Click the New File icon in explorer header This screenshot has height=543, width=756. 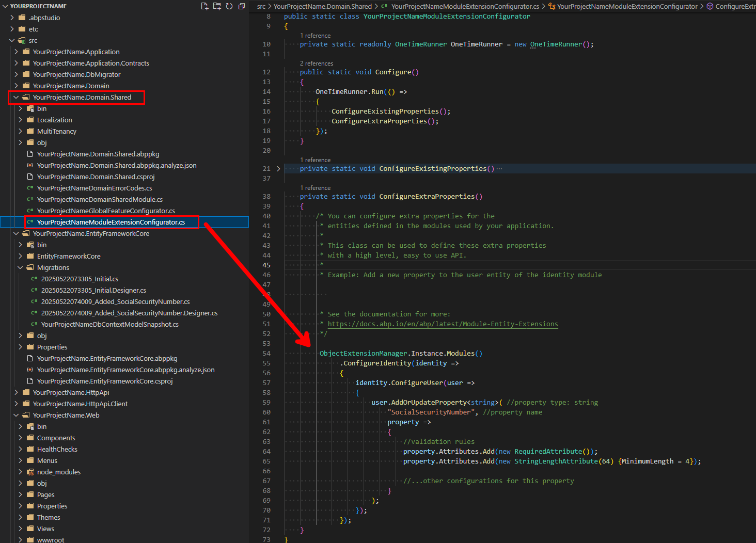[204, 6]
